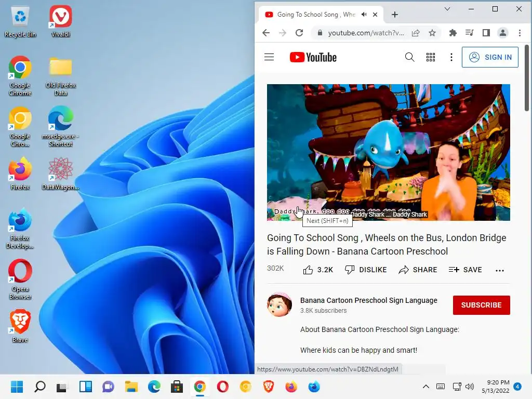
Task: Open the media control icon in Chrome toolbar
Action: point(470,33)
